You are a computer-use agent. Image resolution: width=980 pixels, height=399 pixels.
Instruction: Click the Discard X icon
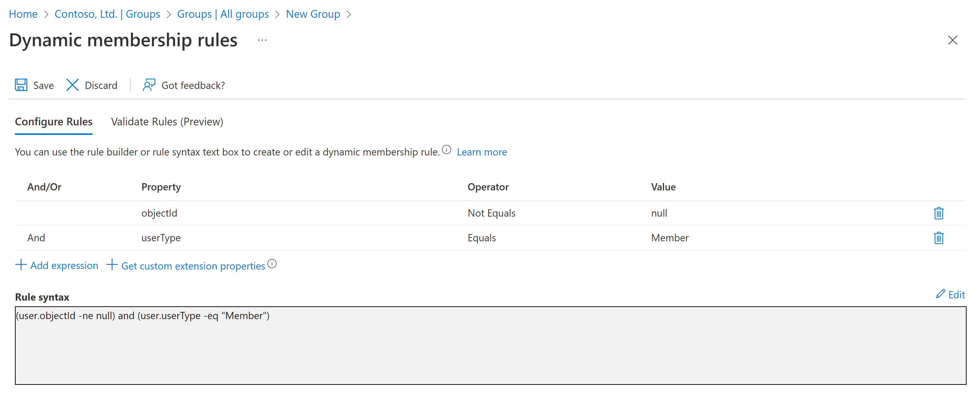(x=72, y=85)
